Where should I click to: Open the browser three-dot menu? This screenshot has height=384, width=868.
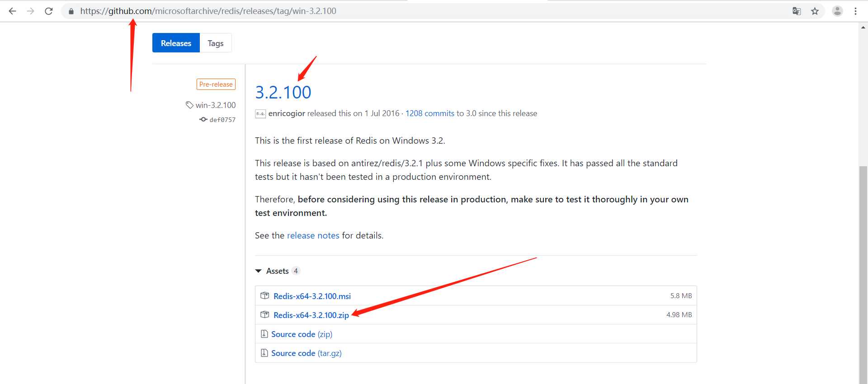point(855,11)
